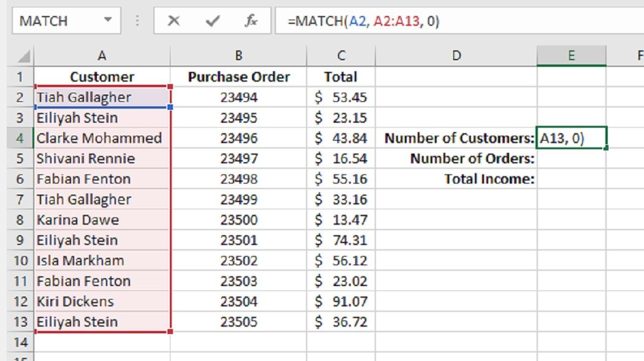This screenshot has width=644, height=361.
Task: Select row 1 header
Action: (20, 77)
